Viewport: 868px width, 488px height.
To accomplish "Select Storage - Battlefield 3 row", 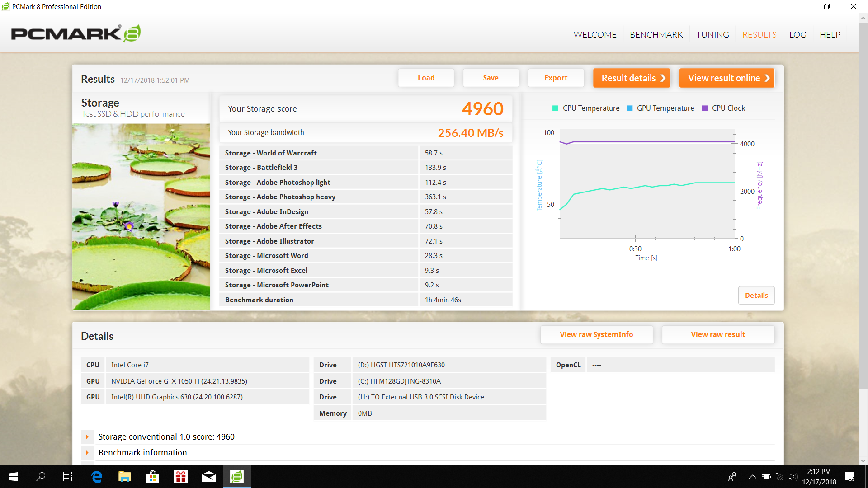I will pos(366,168).
